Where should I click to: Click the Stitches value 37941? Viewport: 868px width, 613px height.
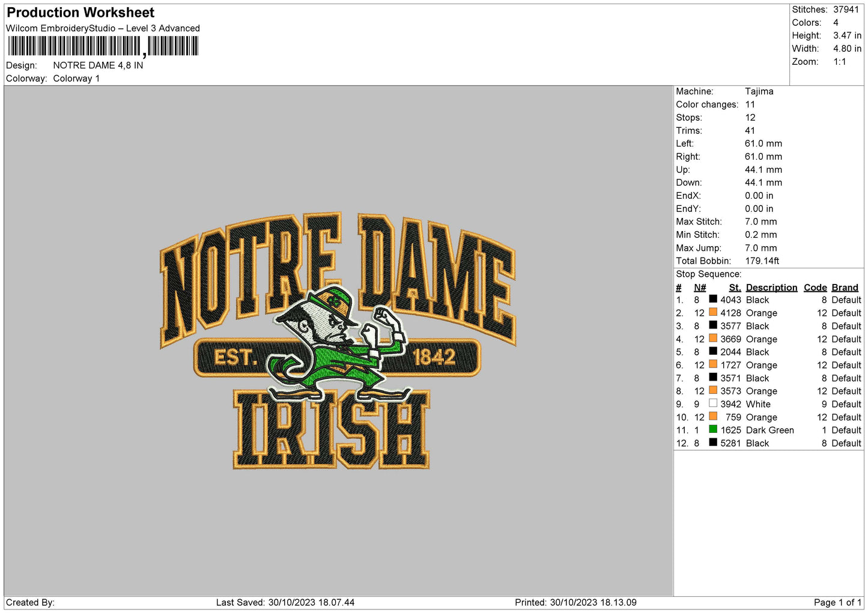coord(846,10)
